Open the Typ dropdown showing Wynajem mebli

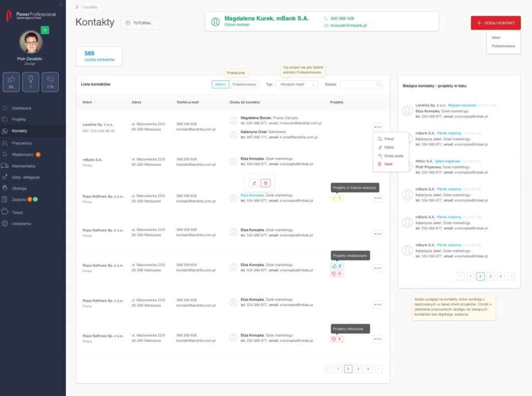click(x=297, y=84)
